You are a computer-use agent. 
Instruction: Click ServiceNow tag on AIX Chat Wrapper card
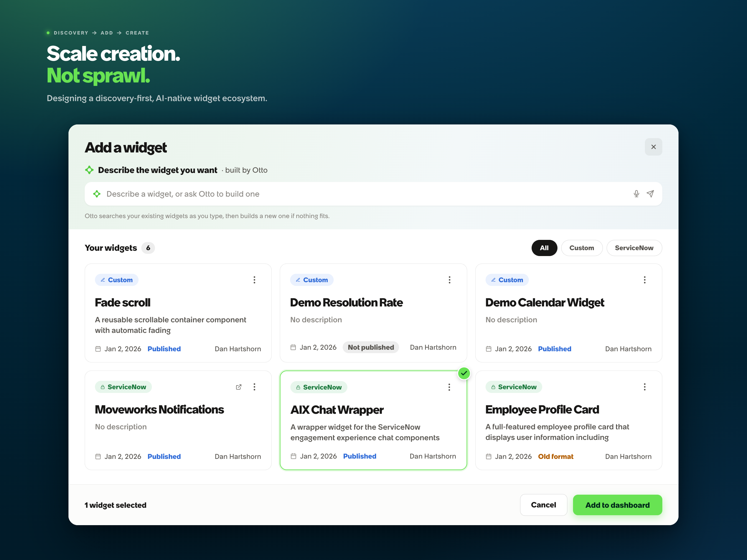319,387
